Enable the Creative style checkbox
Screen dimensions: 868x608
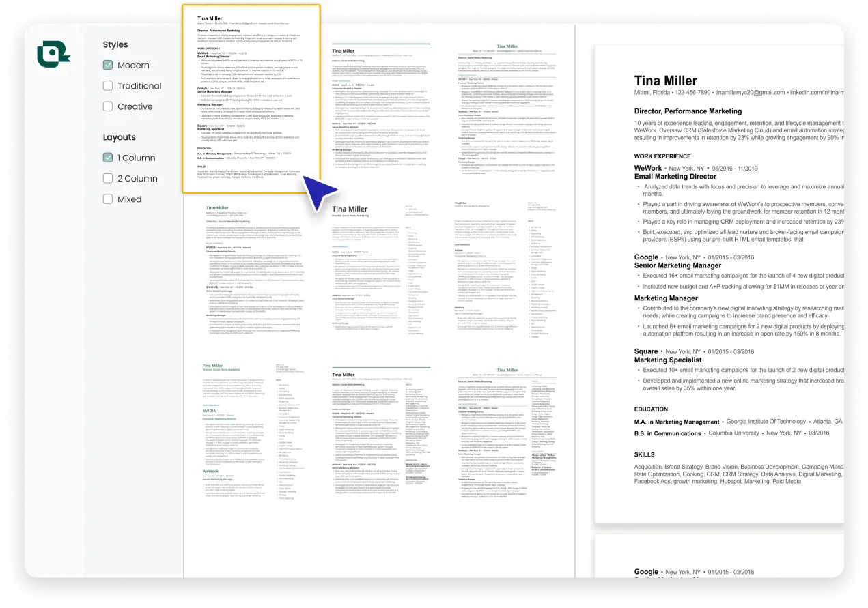click(x=108, y=106)
